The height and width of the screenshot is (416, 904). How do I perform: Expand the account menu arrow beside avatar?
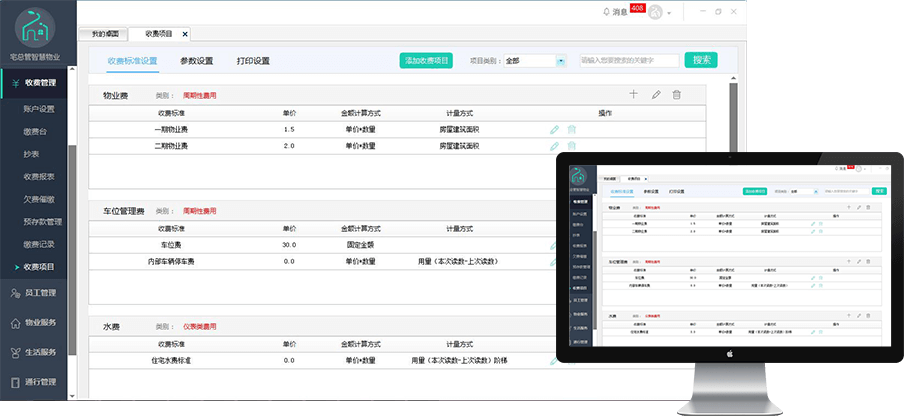click(x=669, y=13)
